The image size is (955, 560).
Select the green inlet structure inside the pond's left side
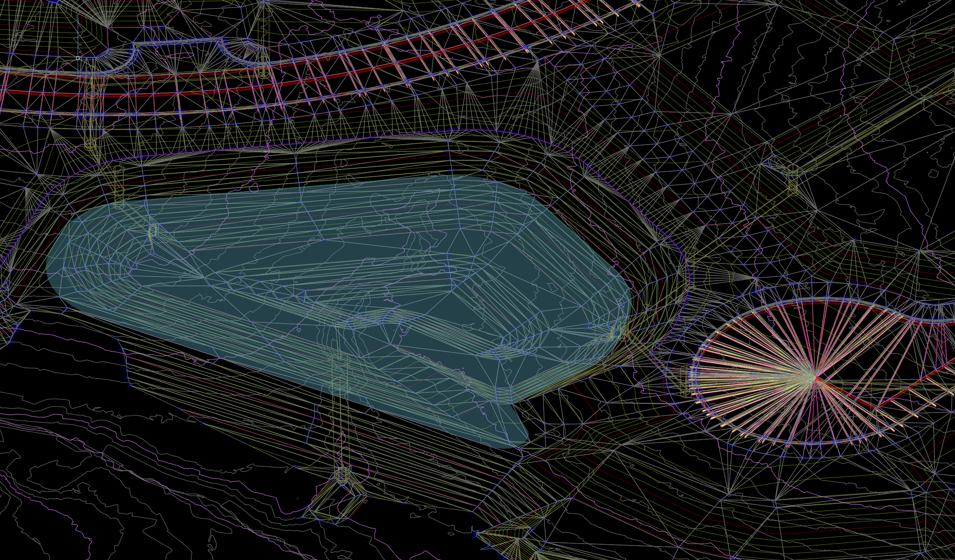pos(153,231)
